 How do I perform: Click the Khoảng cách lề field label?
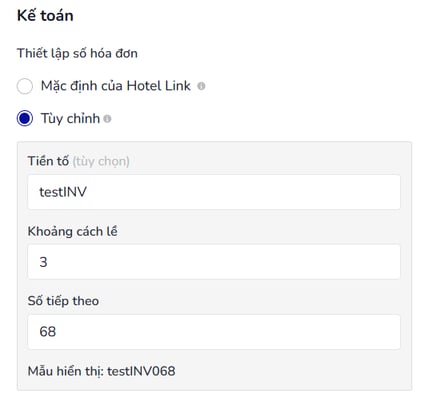(x=73, y=231)
